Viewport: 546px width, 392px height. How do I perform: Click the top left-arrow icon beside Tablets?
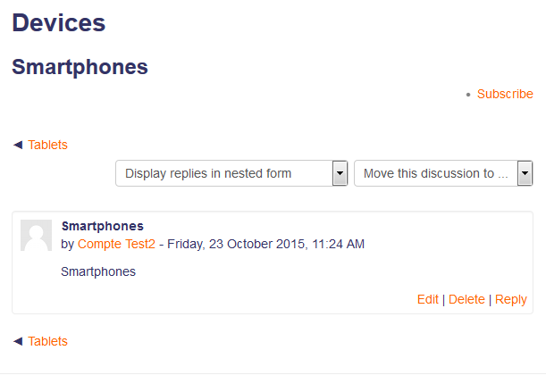click(x=18, y=145)
